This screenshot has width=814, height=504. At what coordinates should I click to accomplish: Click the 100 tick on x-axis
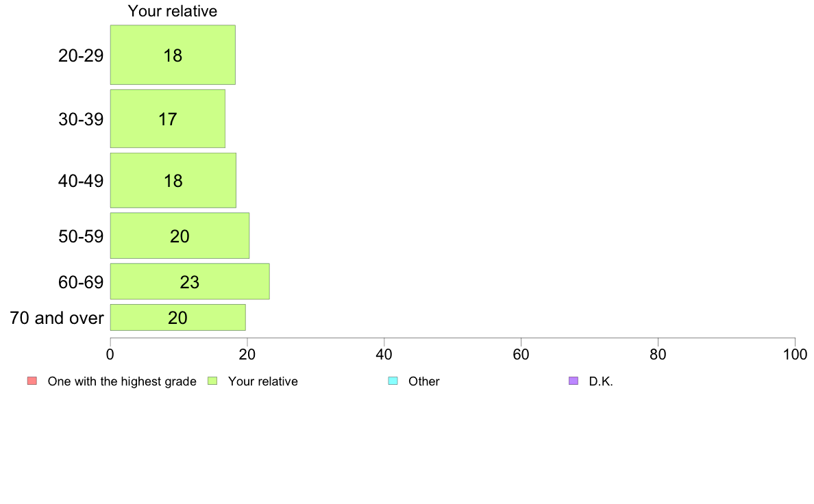pos(795,355)
